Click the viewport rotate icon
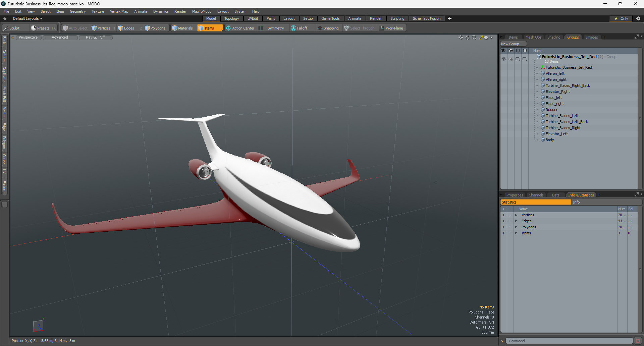The image size is (644, 346). click(467, 38)
